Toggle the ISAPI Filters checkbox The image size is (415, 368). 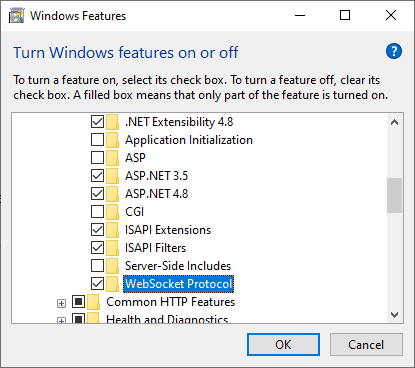(x=97, y=248)
